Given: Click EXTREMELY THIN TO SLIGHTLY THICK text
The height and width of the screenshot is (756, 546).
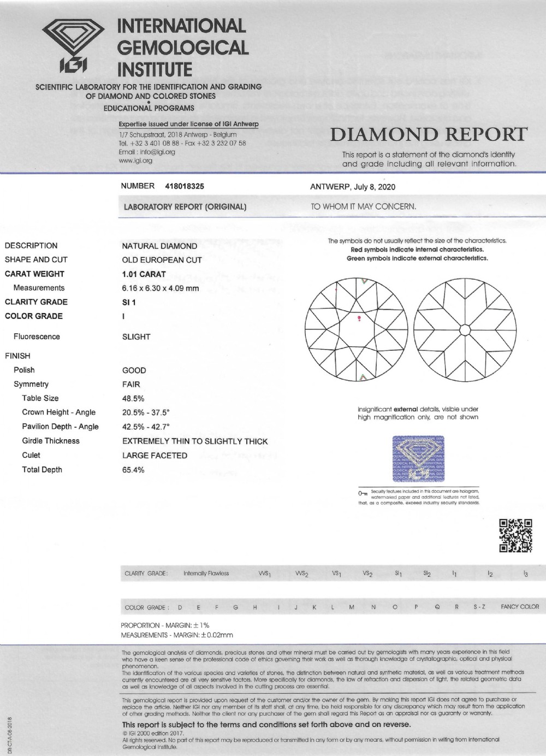Looking at the screenshot, I should point(195,441).
